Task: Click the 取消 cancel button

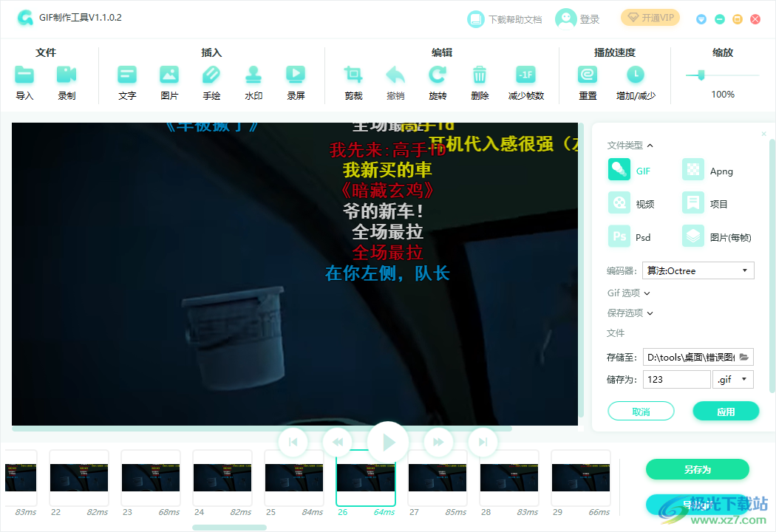Action: (x=641, y=412)
